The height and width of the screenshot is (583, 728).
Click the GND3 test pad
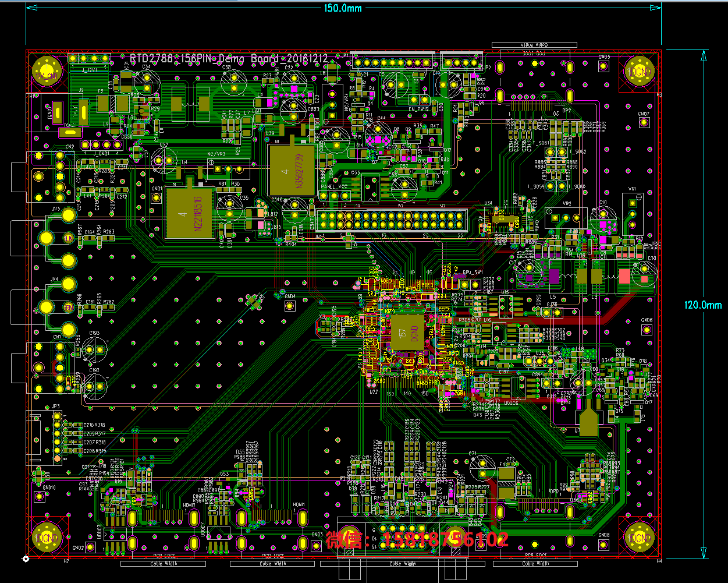pyautogui.click(x=317, y=545)
